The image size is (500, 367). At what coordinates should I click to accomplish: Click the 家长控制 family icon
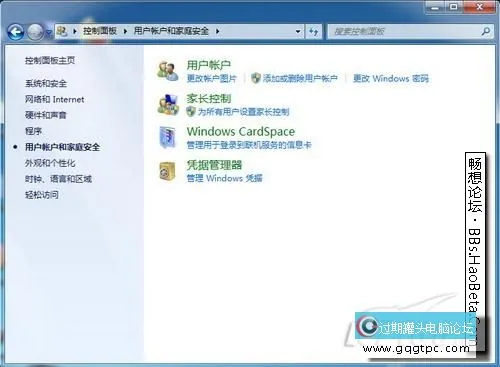[x=168, y=105]
